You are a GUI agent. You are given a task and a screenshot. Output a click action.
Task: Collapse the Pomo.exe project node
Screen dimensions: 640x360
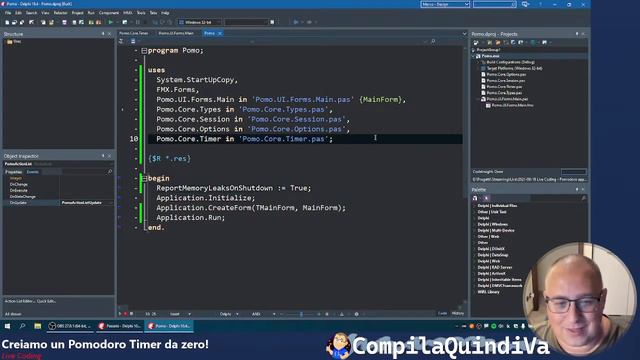(x=473, y=56)
